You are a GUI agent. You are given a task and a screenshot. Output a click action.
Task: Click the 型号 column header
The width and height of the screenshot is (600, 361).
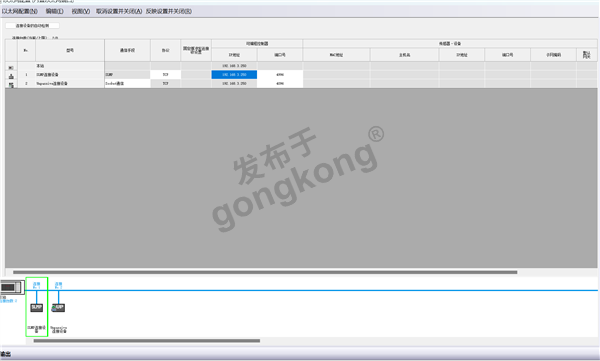pos(70,50)
